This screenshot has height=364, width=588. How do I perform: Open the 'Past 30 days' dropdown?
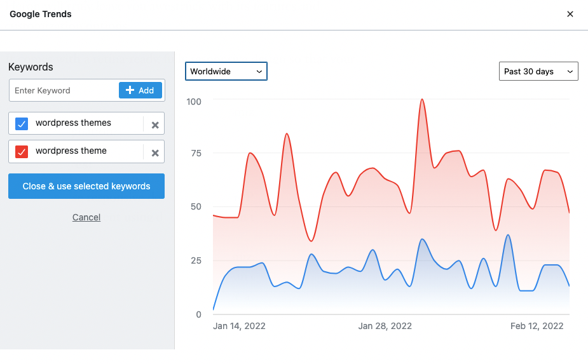click(538, 71)
